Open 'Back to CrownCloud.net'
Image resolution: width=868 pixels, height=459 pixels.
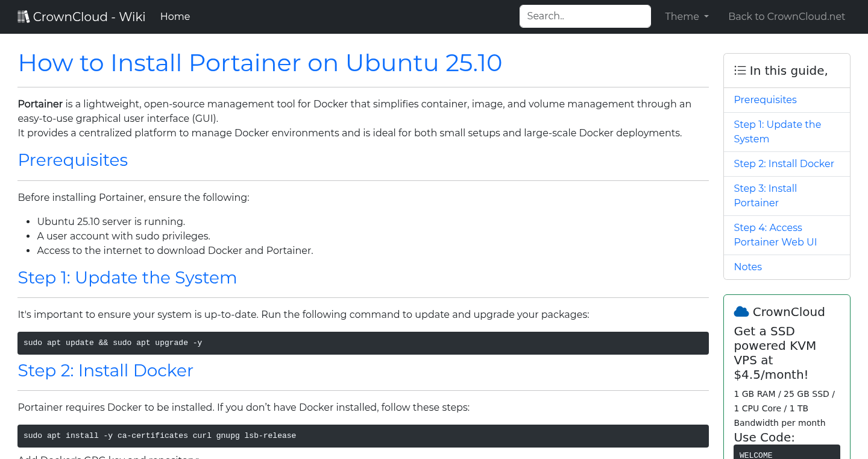(x=787, y=16)
